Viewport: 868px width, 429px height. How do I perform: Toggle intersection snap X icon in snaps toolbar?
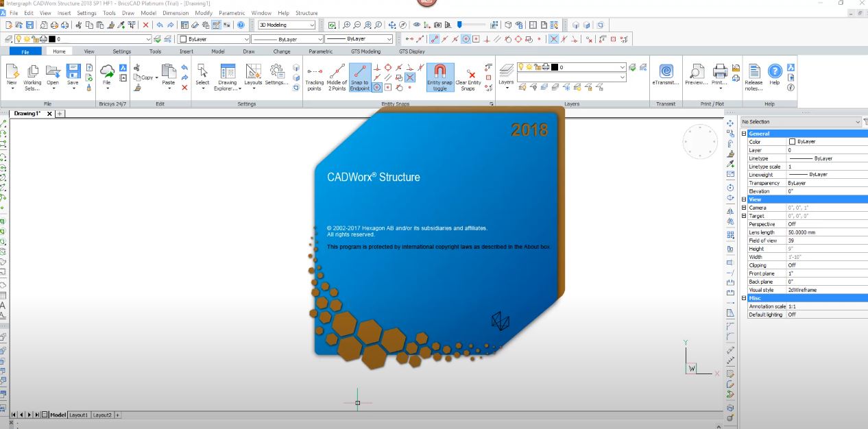[x=553, y=39]
